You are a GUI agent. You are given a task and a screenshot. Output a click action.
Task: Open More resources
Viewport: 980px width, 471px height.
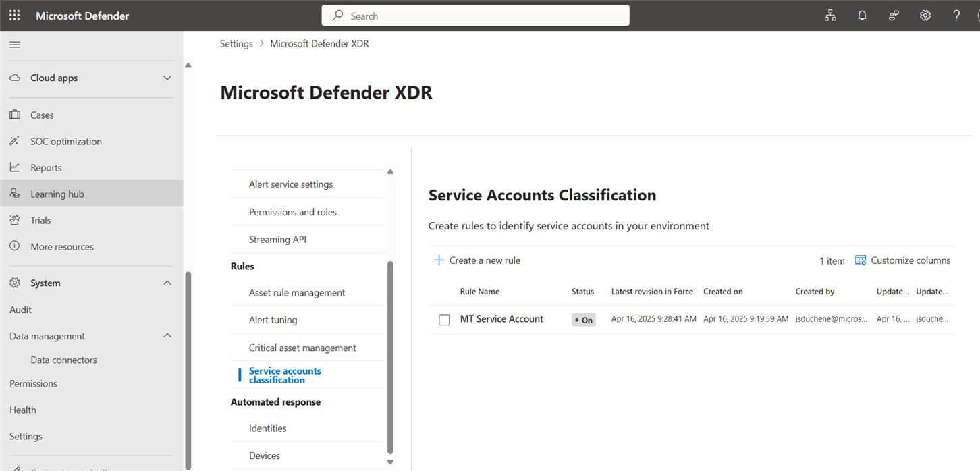tap(62, 246)
